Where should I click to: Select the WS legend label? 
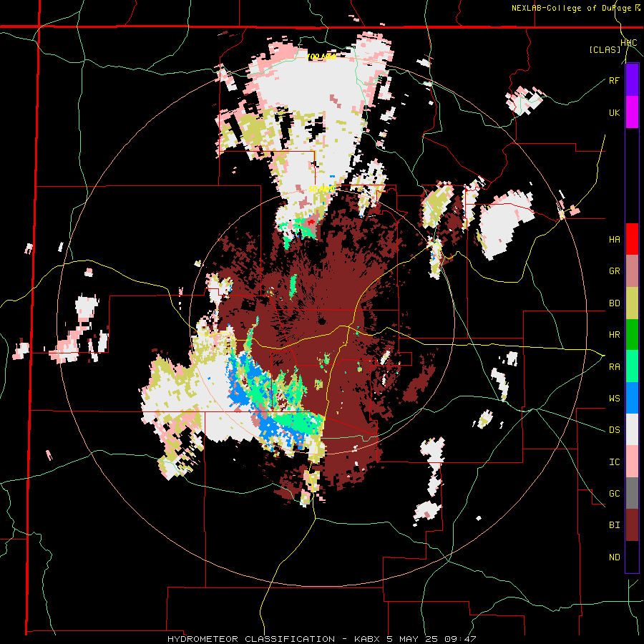pos(614,399)
